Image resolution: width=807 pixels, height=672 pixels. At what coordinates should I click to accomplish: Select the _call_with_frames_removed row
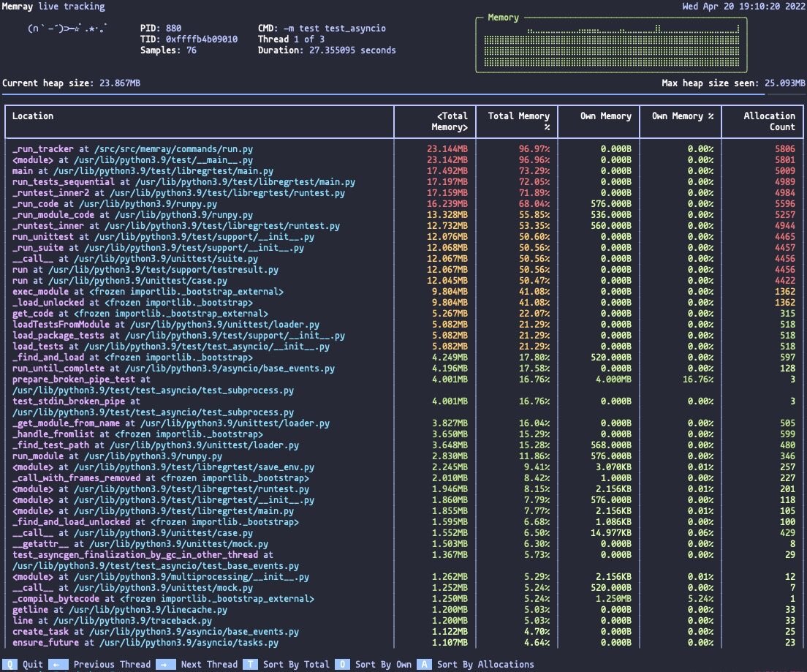pyautogui.click(x=403, y=478)
